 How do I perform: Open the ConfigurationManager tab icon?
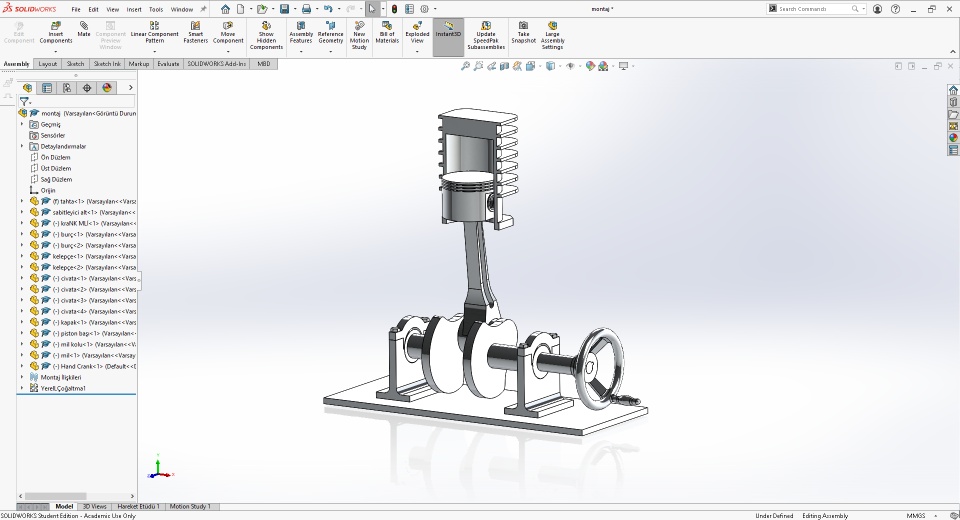(x=67, y=88)
